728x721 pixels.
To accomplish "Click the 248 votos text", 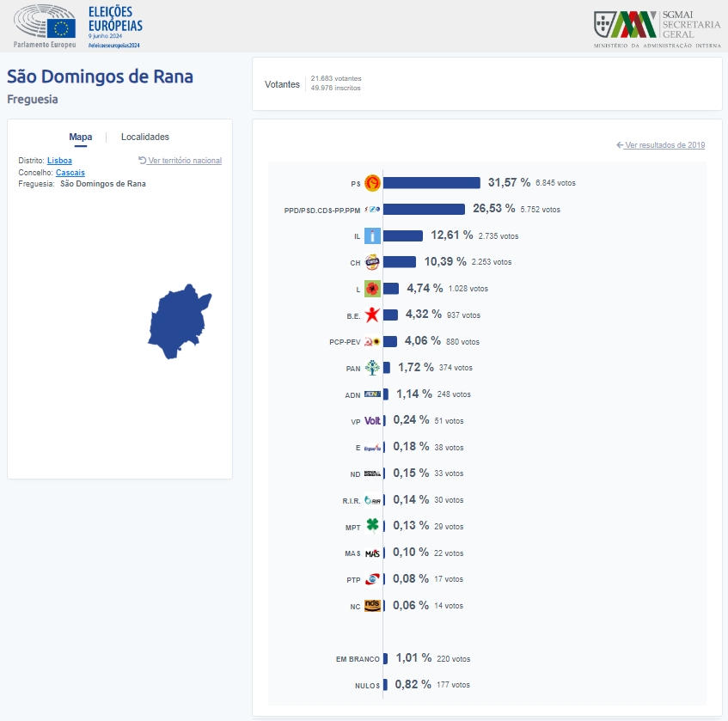I will (x=454, y=394).
